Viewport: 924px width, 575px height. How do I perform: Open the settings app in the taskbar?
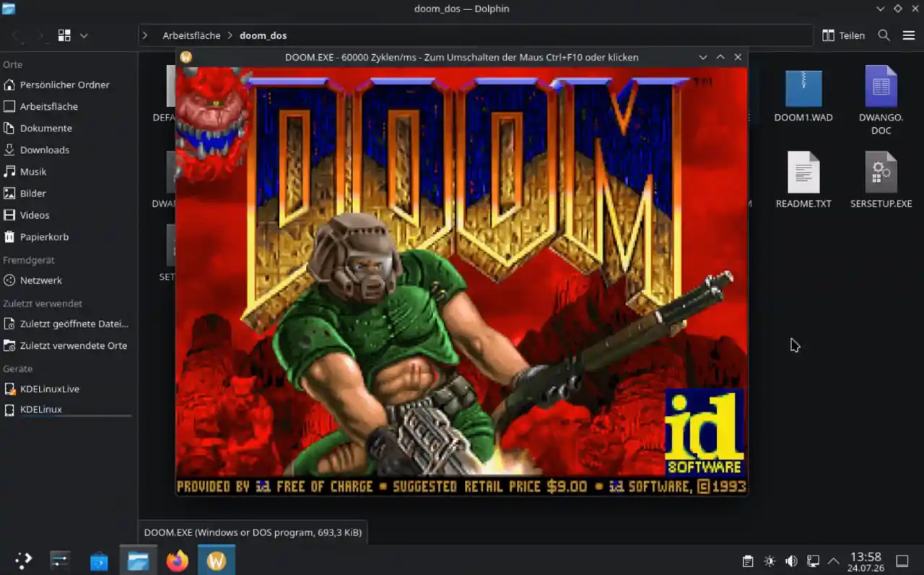60,561
